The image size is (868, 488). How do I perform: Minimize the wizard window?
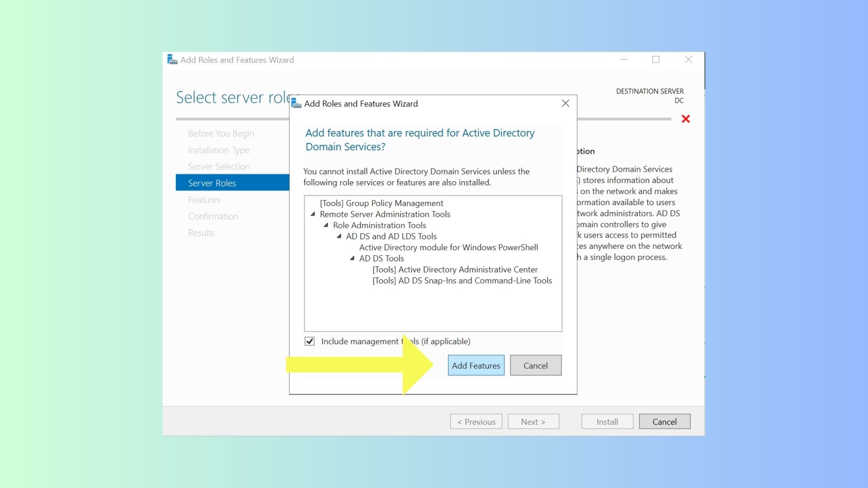coord(624,60)
